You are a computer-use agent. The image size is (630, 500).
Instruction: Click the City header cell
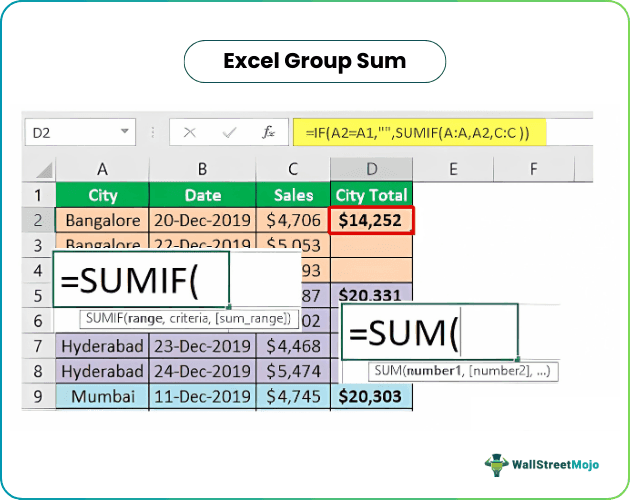click(102, 195)
